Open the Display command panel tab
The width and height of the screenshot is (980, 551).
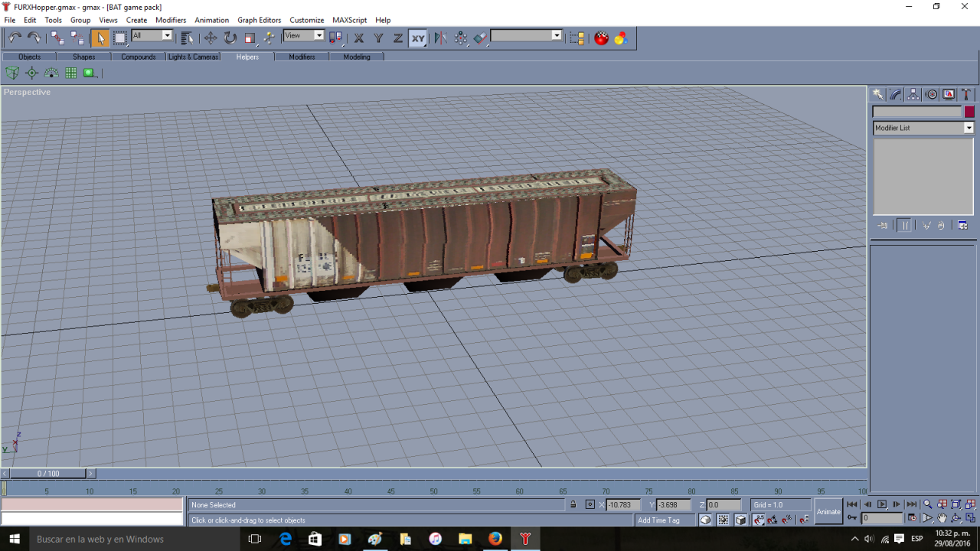pos(949,94)
